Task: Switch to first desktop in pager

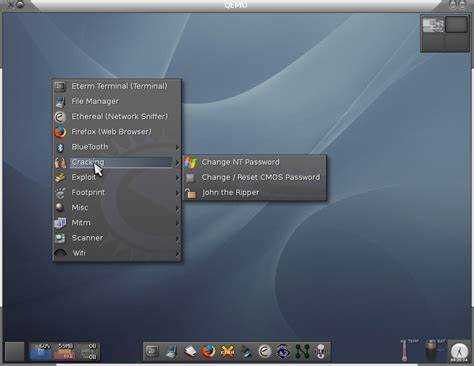Action: [x=433, y=24]
